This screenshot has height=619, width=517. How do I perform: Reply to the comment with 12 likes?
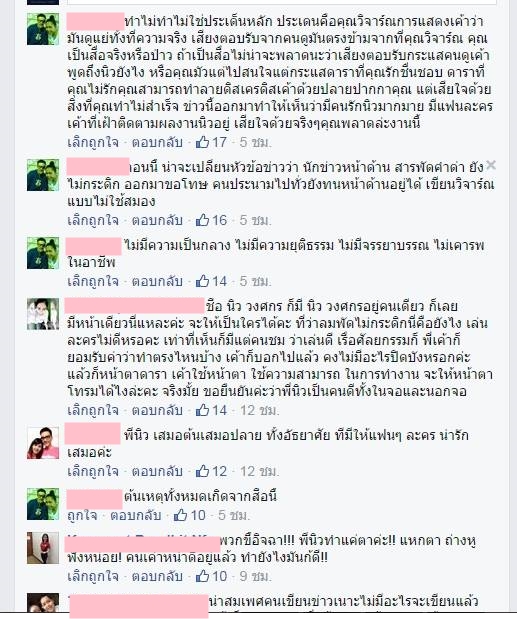click(x=157, y=471)
